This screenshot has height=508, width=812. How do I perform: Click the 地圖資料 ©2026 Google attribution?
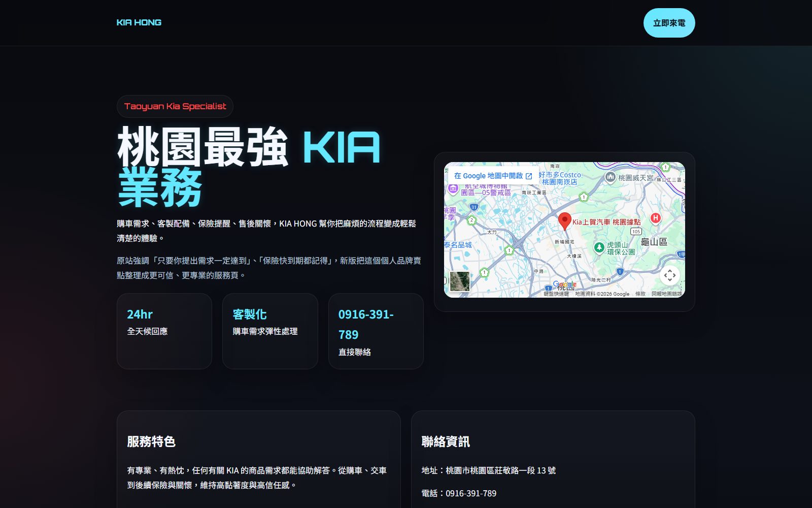[x=602, y=294]
